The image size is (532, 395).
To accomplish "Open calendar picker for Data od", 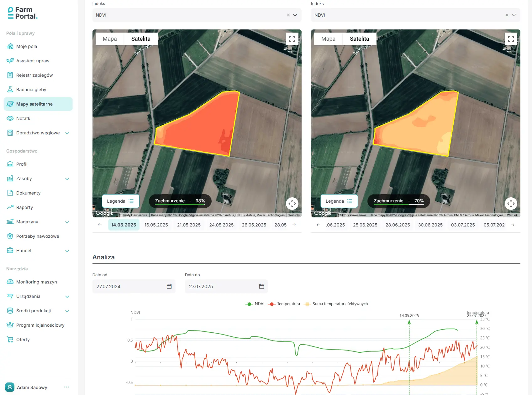I will [x=169, y=286].
